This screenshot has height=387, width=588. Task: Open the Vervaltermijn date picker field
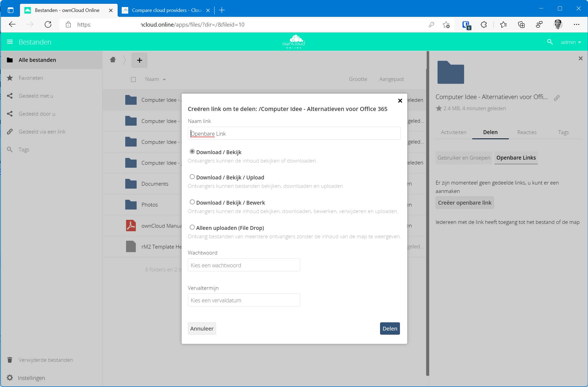click(244, 300)
